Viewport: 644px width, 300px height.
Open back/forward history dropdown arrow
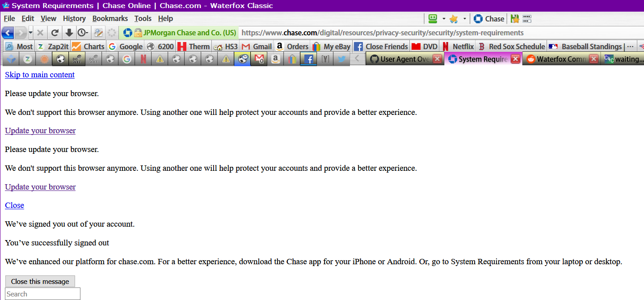pyautogui.click(x=30, y=33)
